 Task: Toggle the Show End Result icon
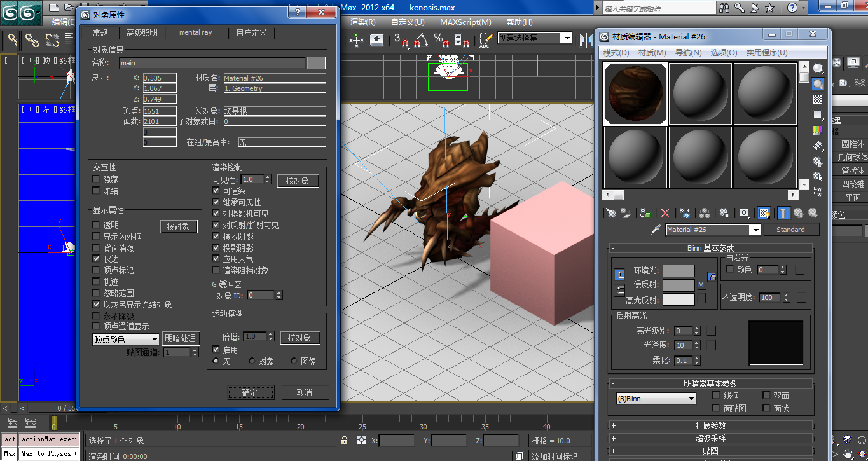pyautogui.click(x=784, y=213)
